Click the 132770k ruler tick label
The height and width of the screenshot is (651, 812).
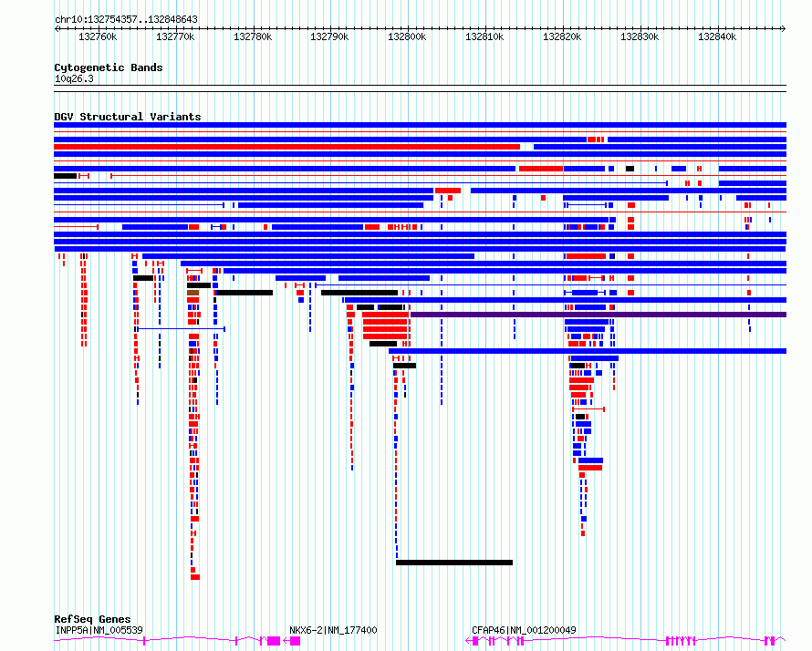175,36
